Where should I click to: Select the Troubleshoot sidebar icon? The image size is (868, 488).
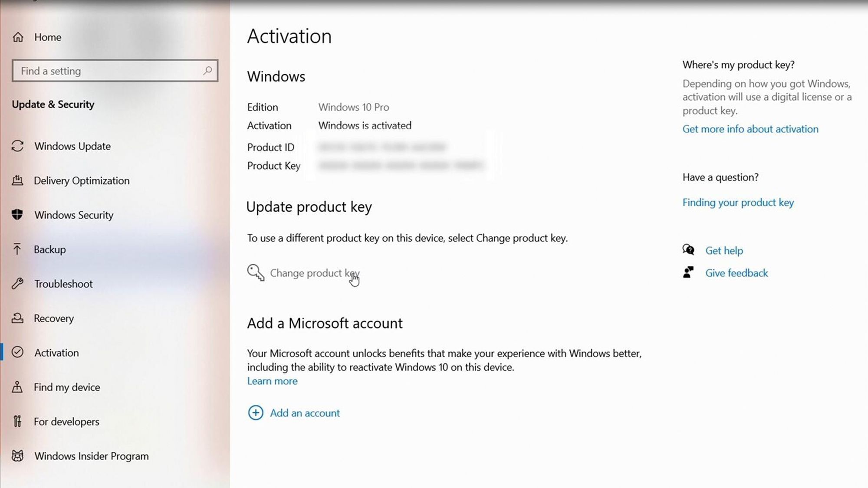[x=19, y=284]
